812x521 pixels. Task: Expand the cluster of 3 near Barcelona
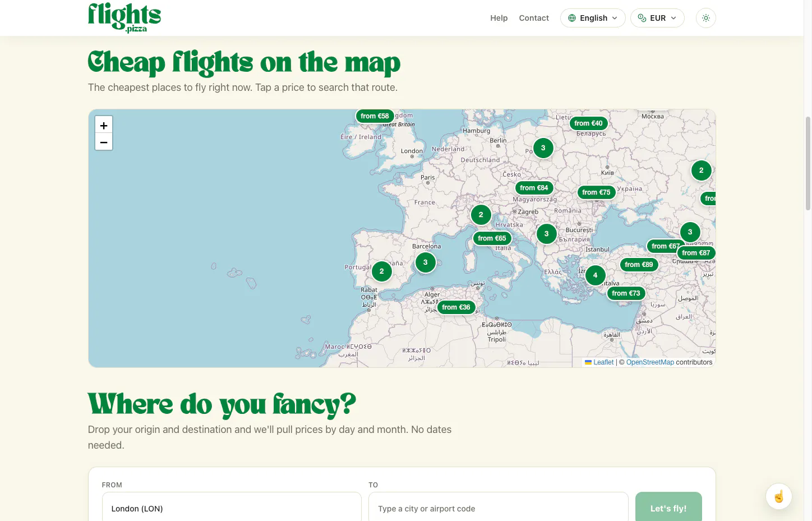[425, 262]
